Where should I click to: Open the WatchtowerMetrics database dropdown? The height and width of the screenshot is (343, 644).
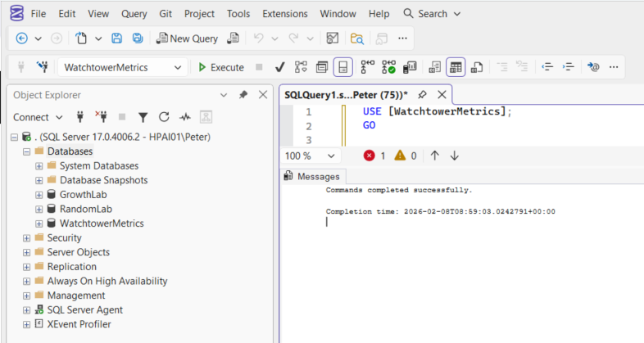click(178, 67)
